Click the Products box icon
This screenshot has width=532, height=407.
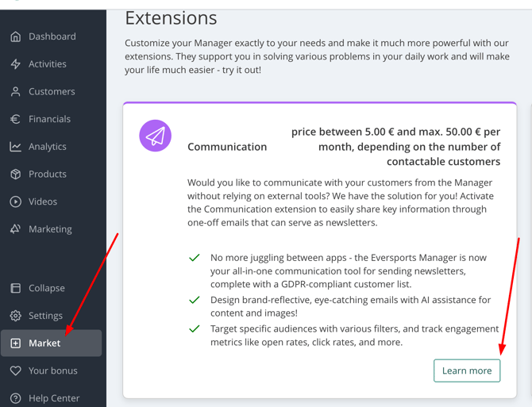pos(16,175)
